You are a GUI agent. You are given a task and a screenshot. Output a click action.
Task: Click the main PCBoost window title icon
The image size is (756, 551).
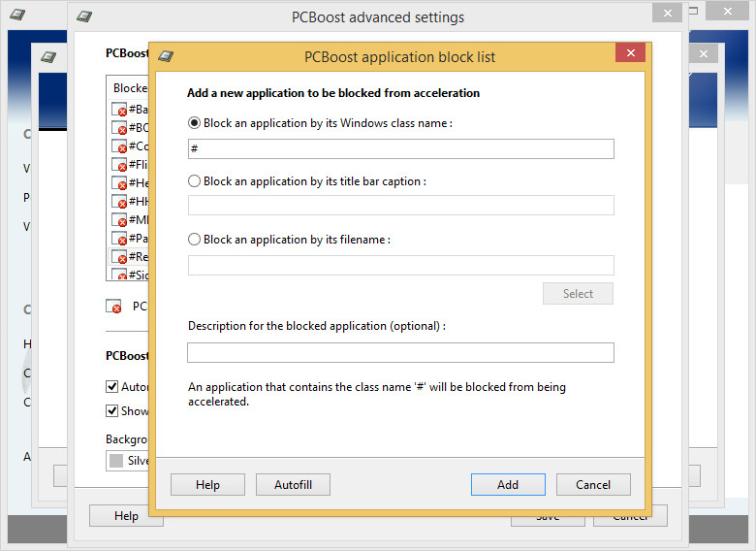pyautogui.click(x=17, y=15)
